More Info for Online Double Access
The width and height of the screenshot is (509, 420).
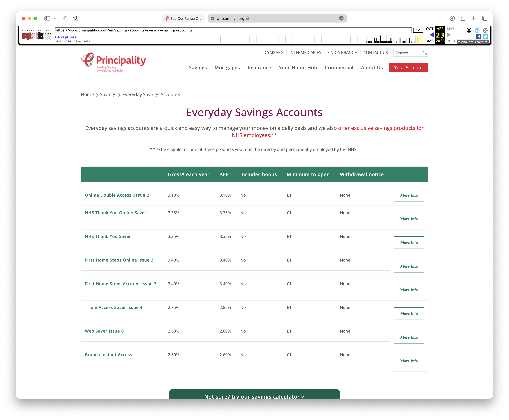(409, 195)
